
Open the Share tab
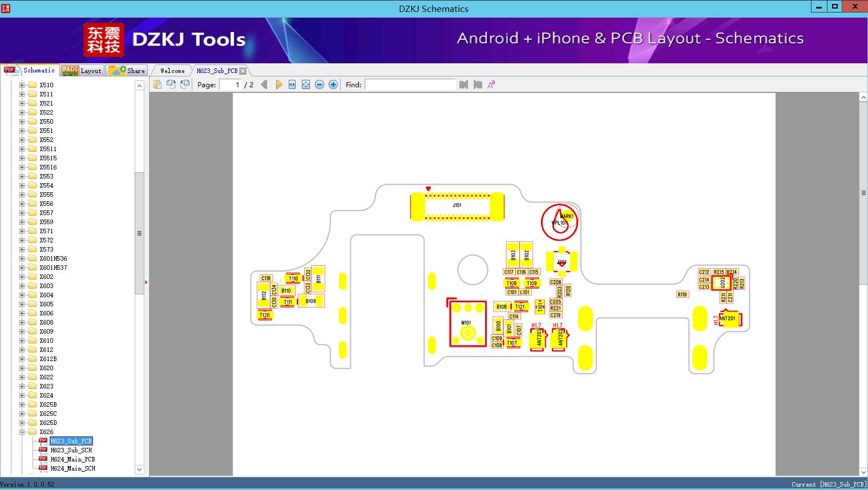point(127,71)
